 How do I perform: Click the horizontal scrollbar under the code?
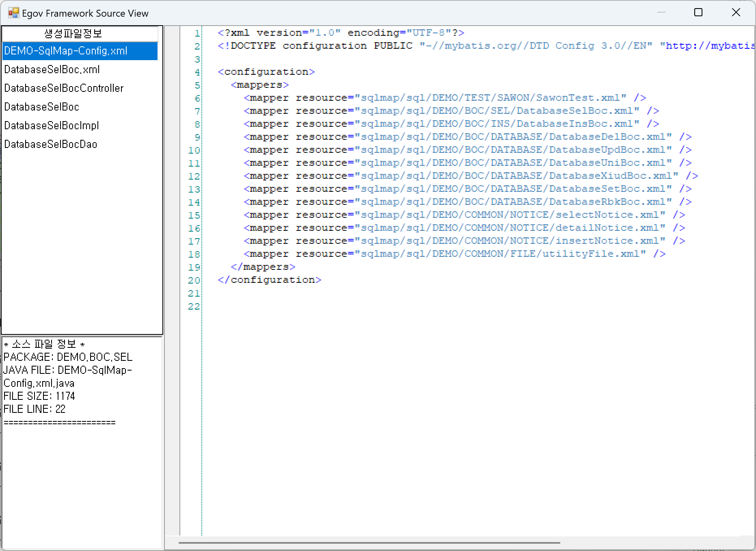tap(369, 542)
